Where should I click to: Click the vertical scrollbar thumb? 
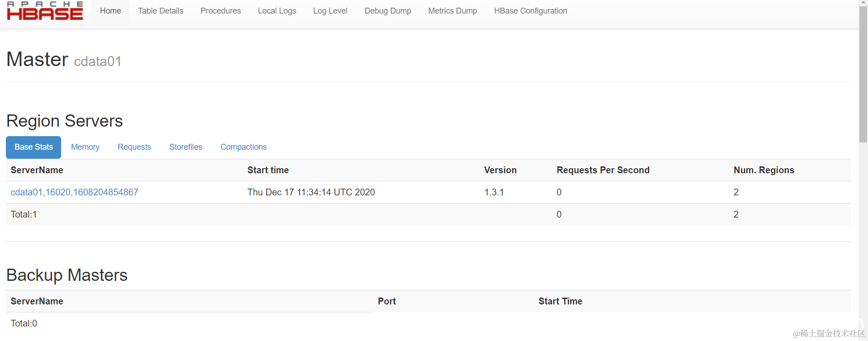tap(863, 75)
